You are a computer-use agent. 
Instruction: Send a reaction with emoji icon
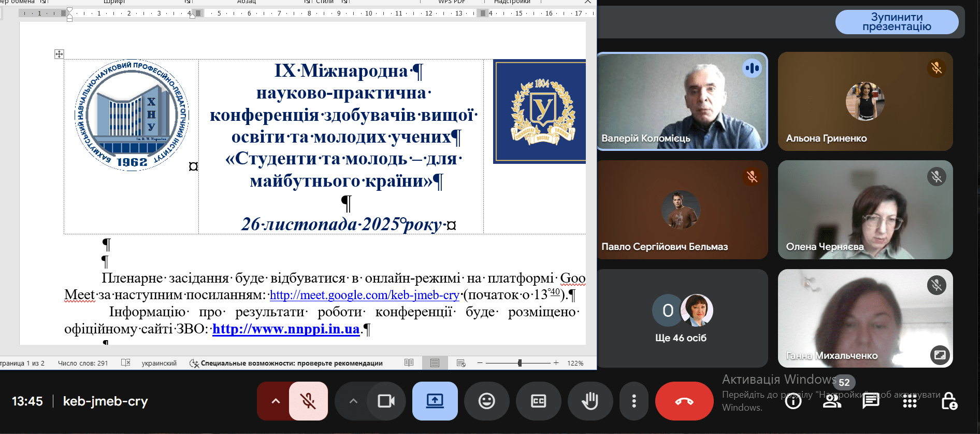point(486,401)
